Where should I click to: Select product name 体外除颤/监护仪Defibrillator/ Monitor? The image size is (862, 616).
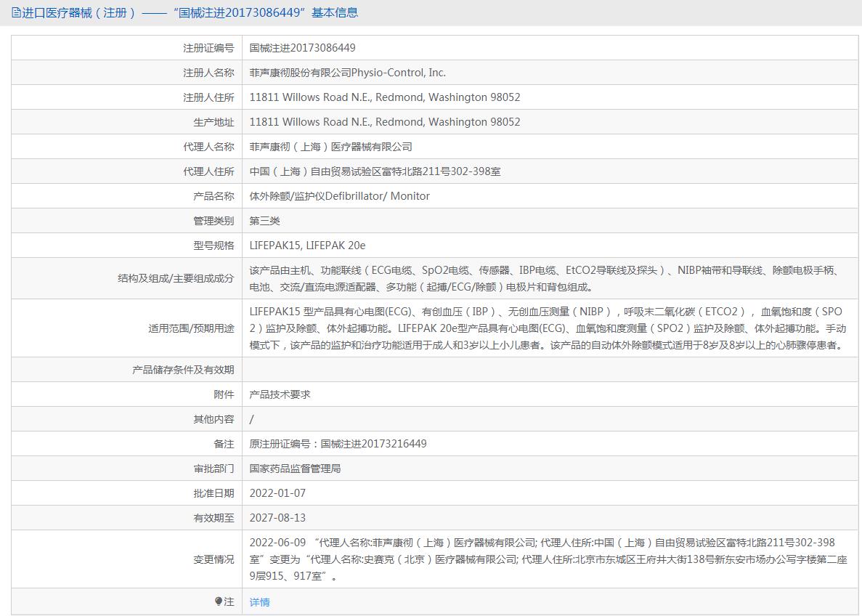pyautogui.click(x=340, y=196)
